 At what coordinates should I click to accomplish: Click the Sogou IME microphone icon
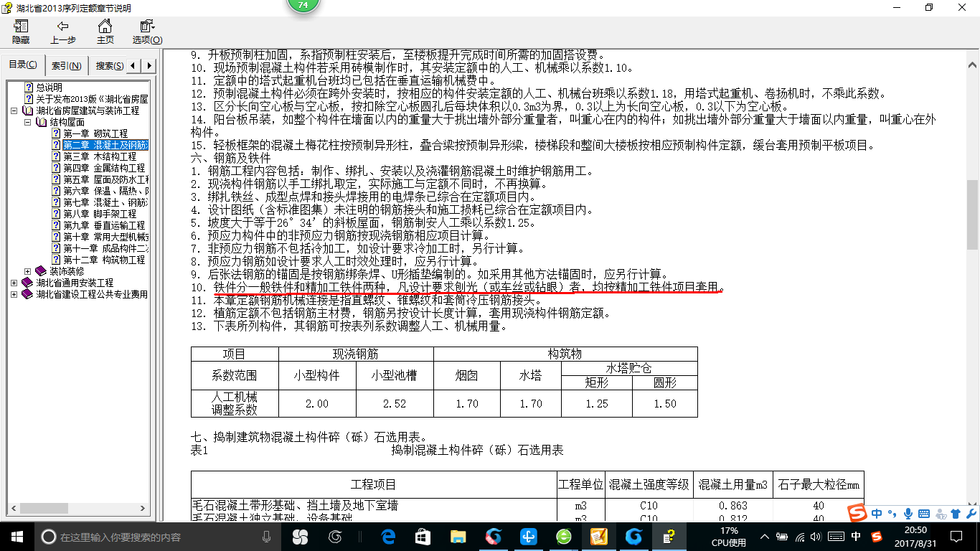pos(908,514)
